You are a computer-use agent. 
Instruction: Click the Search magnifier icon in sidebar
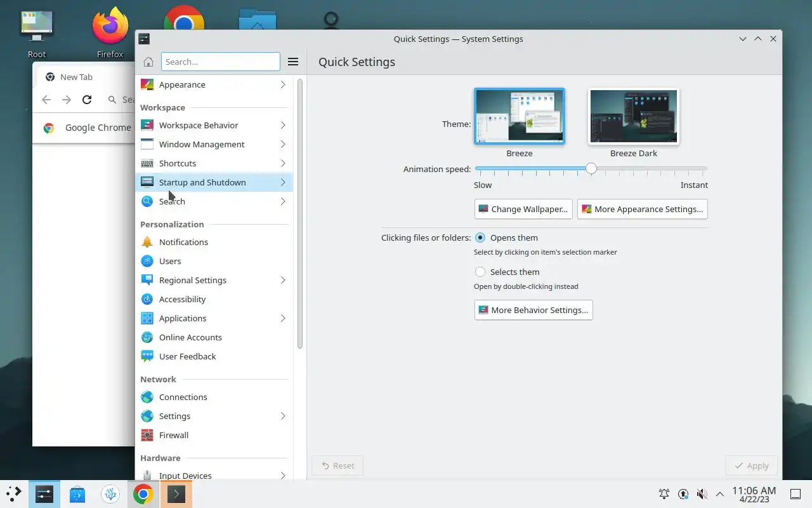click(147, 201)
